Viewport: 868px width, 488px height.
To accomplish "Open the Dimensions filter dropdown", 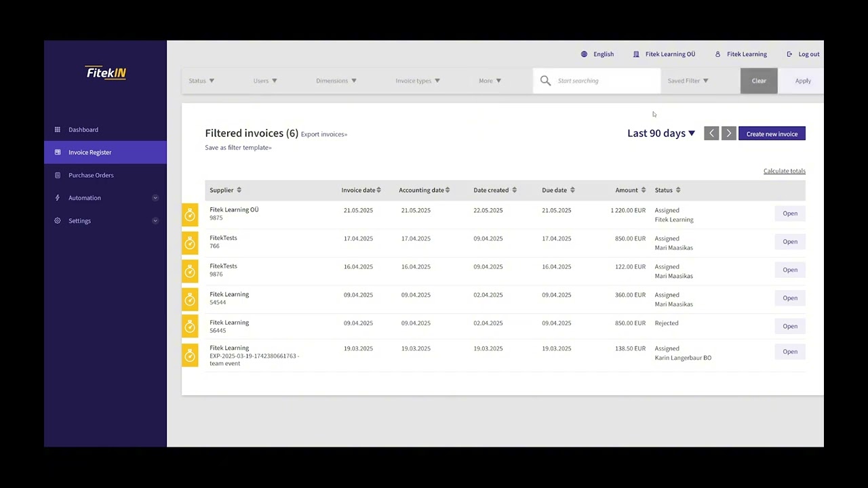I will click(x=336, y=81).
